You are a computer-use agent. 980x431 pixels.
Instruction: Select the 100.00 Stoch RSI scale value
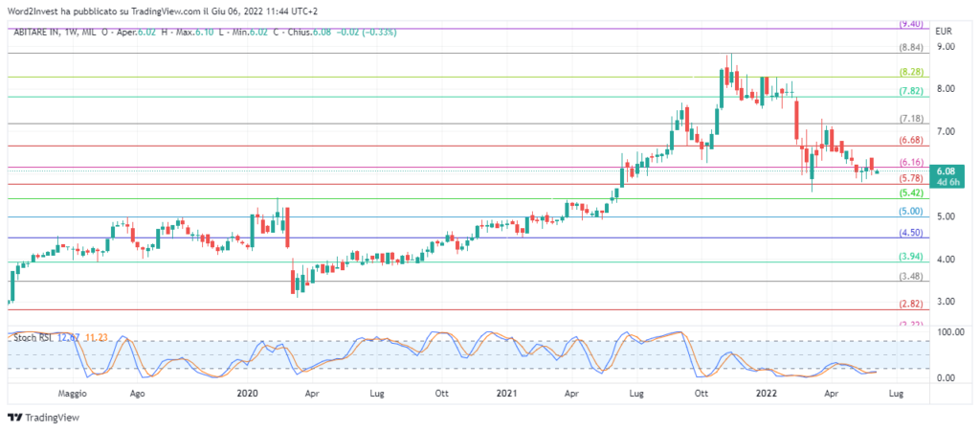tap(949, 332)
